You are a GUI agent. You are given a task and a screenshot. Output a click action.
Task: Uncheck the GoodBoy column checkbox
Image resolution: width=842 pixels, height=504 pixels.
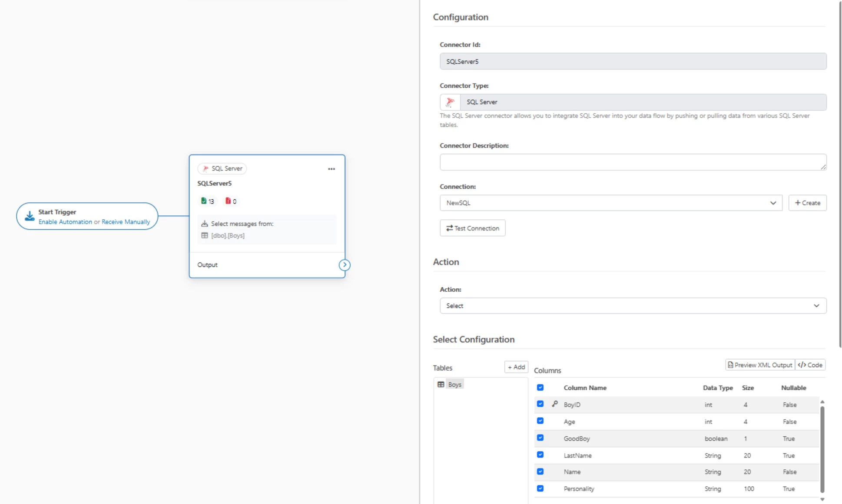(x=540, y=438)
